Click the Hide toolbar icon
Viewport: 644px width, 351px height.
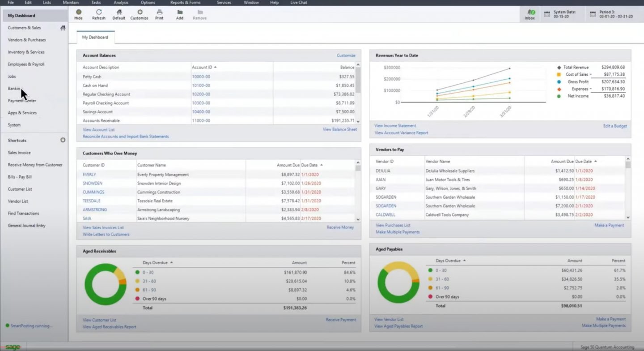point(79,12)
